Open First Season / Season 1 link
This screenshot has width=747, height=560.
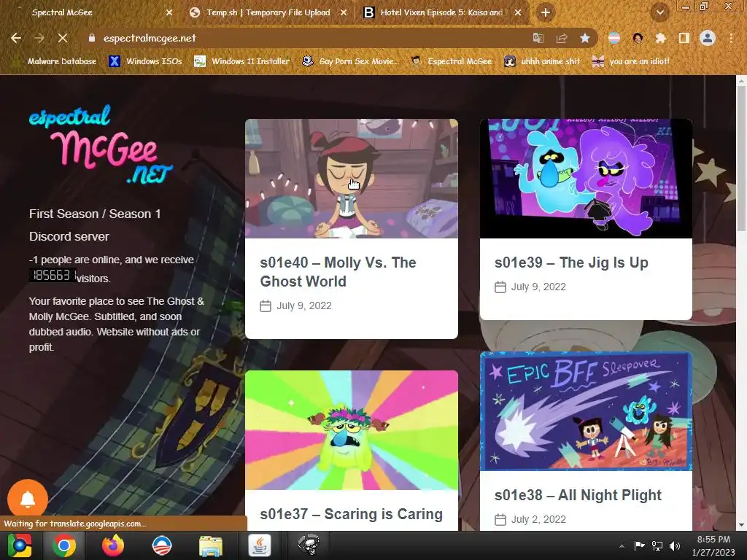click(x=95, y=214)
